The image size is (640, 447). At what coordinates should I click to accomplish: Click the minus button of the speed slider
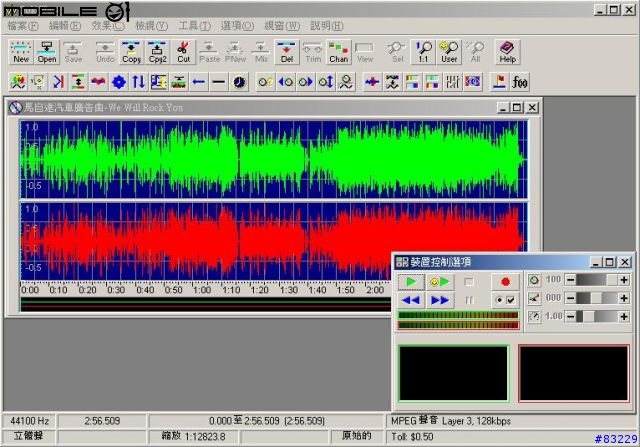tap(571, 317)
